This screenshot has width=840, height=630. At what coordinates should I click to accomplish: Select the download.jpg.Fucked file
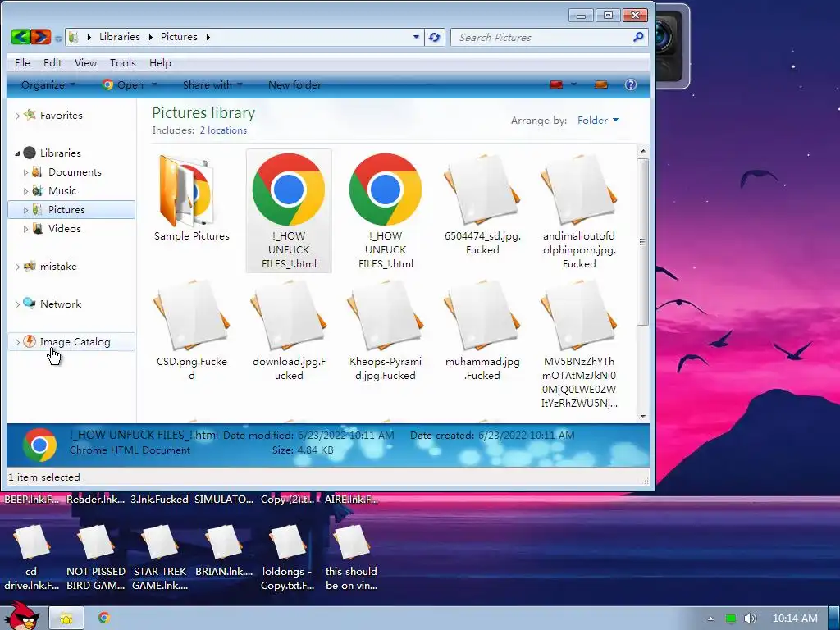point(289,330)
